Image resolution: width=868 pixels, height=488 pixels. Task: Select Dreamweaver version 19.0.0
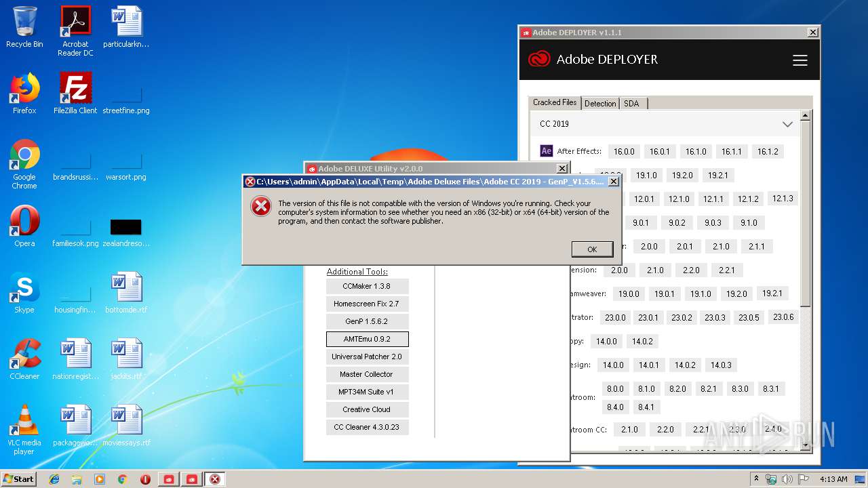pos(629,293)
